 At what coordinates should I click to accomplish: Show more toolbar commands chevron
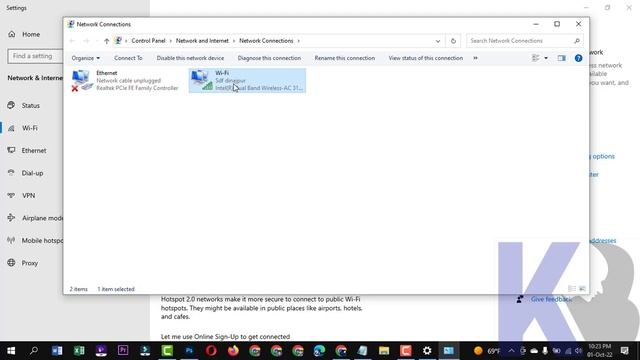tap(476, 58)
